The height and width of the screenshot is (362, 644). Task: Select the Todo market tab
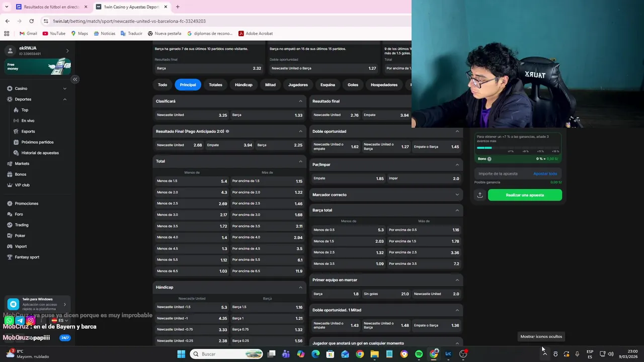tap(163, 85)
